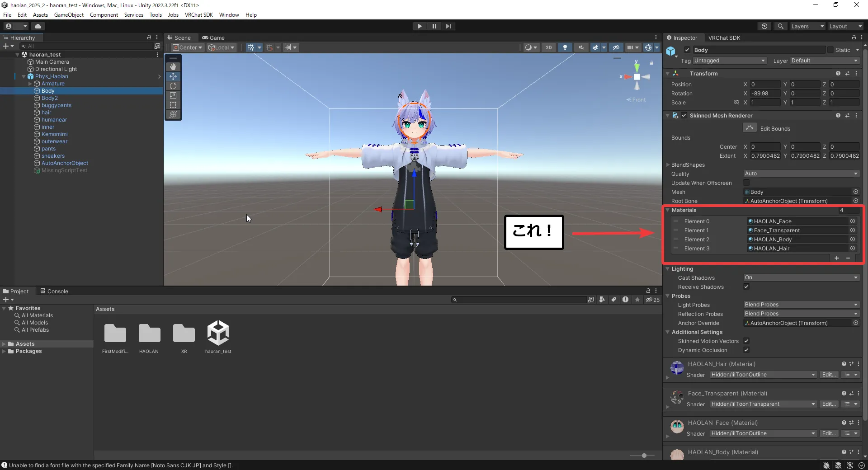The height and width of the screenshot is (470, 868).
Task: Open Light Probes dropdown
Action: point(801,305)
